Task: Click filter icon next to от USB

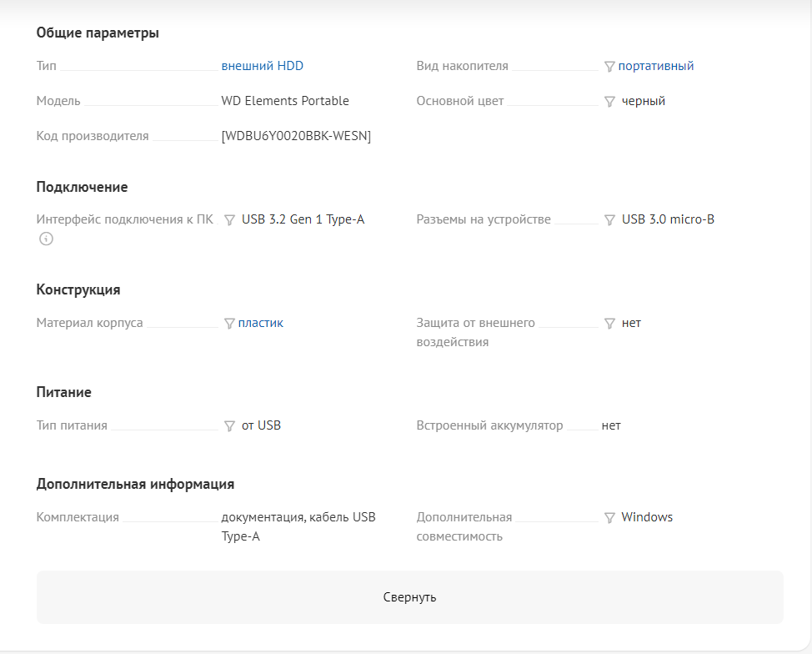Action: click(229, 426)
